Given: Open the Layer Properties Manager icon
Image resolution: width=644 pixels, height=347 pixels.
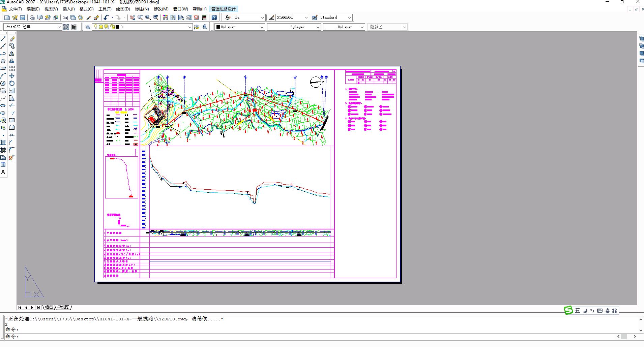Looking at the screenshot, I should click(x=88, y=27).
